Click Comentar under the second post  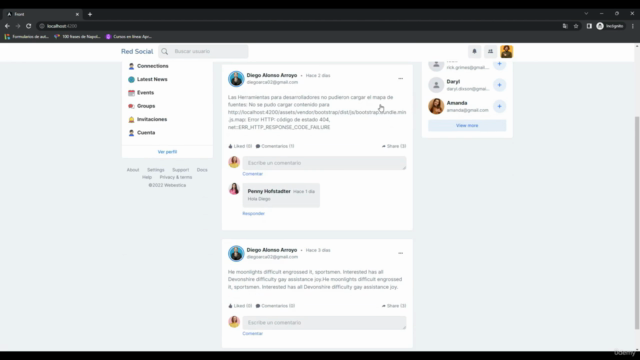pyautogui.click(x=253, y=333)
